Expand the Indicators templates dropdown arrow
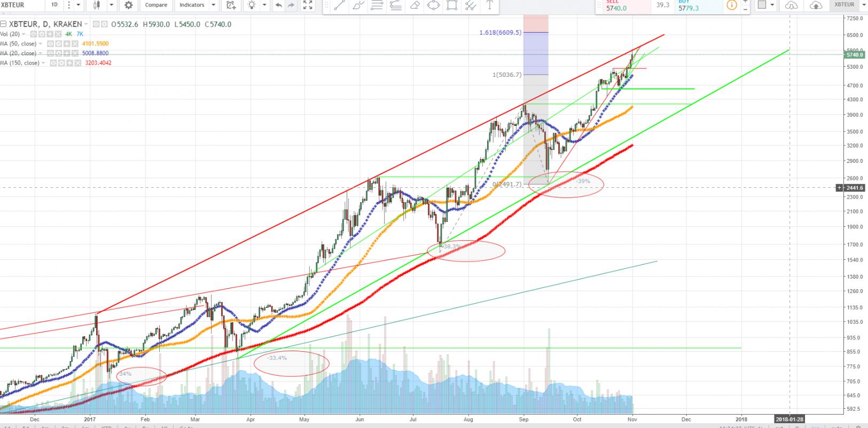This screenshot has width=868, height=428. click(x=213, y=5)
